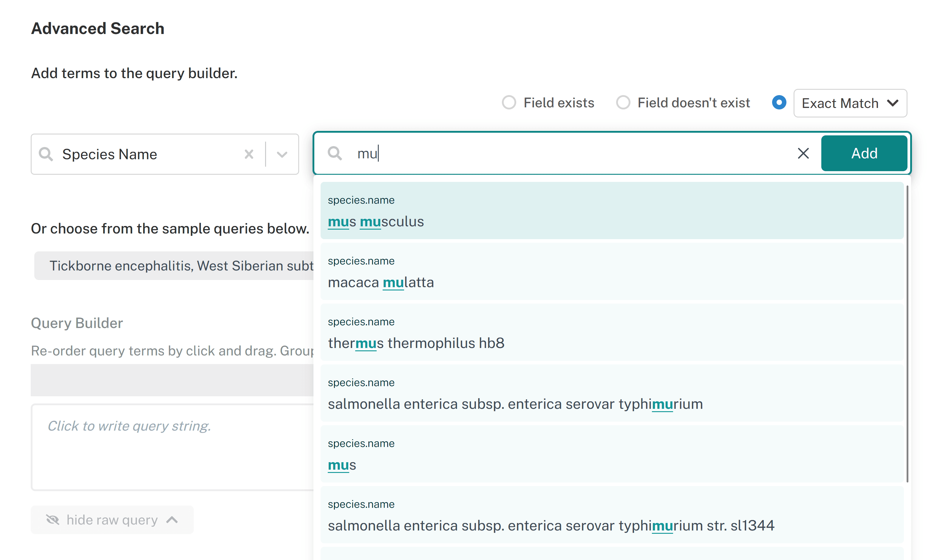This screenshot has height=560, width=940.
Task: Toggle the hide raw query button
Action: click(112, 520)
